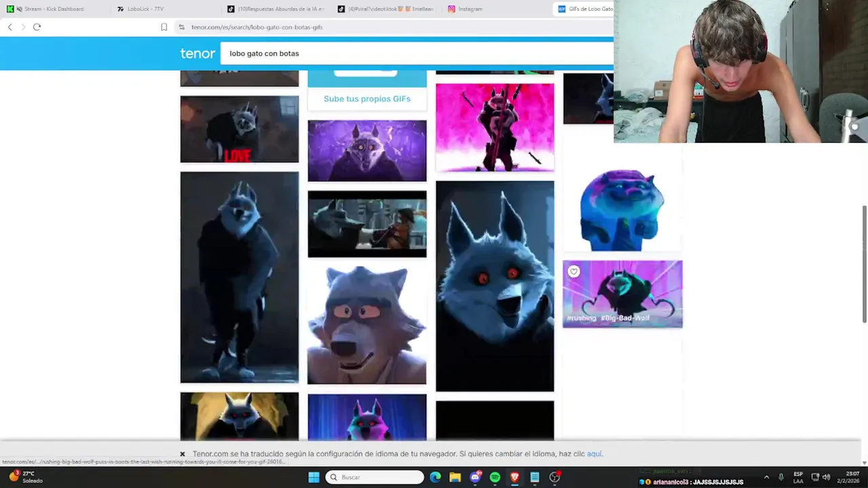
Task: Open network settings icon in system tray
Action: click(x=815, y=477)
